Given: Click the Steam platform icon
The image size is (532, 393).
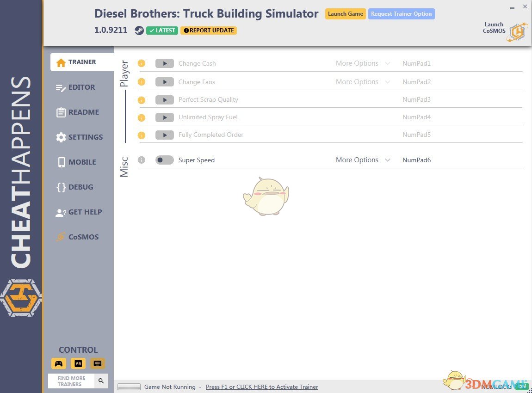Looking at the screenshot, I should tap(139, 31).
